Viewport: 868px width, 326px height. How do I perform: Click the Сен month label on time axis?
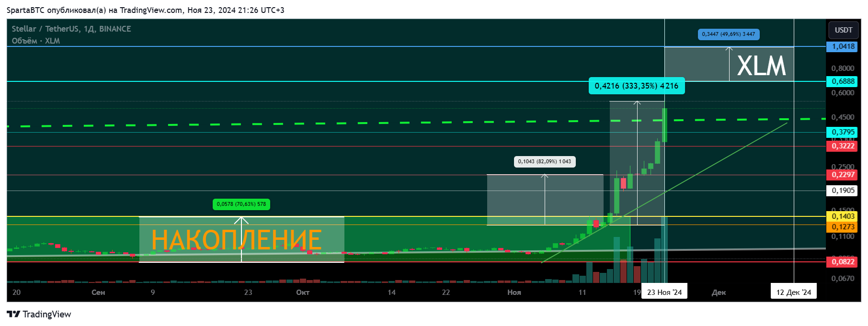(98, 292)
